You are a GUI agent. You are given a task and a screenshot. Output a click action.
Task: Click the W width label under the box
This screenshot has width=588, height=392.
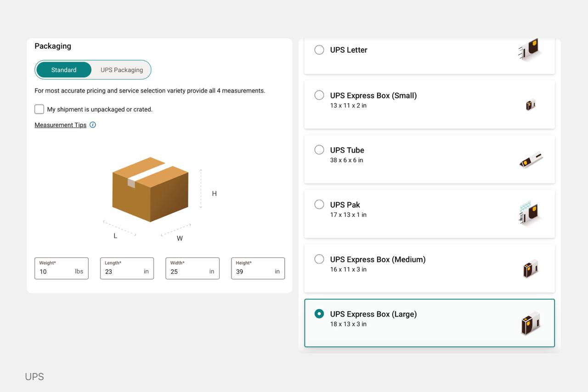coord(180,239)
